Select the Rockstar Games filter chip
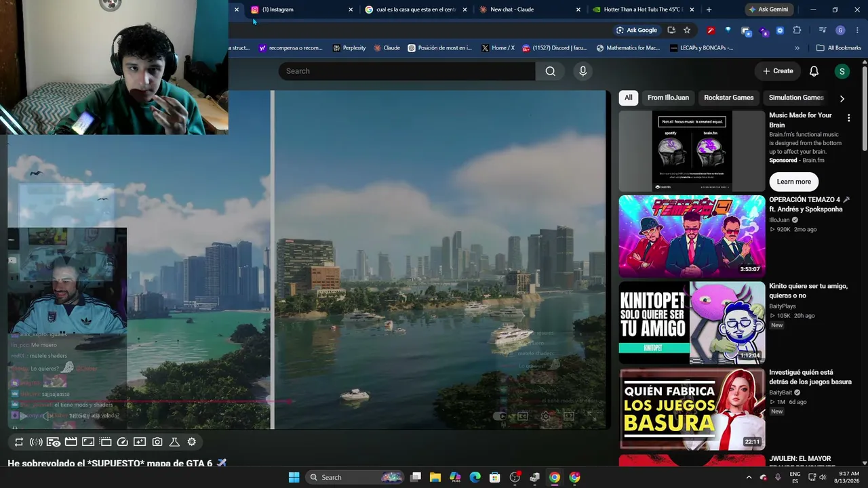This screenshot has height=488, width=868. (728, 98)
